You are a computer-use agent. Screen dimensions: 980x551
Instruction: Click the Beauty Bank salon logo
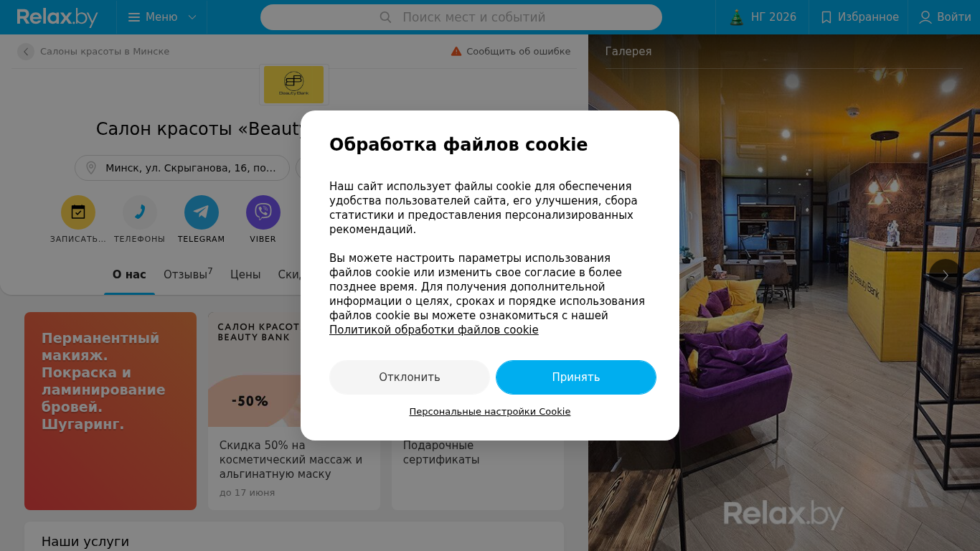pyautogui.click(x=294, y=85)
